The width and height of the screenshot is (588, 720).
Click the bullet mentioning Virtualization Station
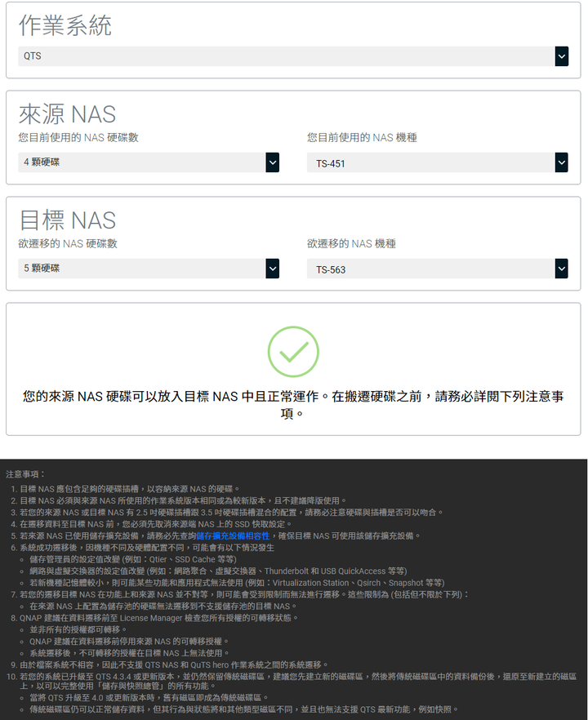point(237,583)
